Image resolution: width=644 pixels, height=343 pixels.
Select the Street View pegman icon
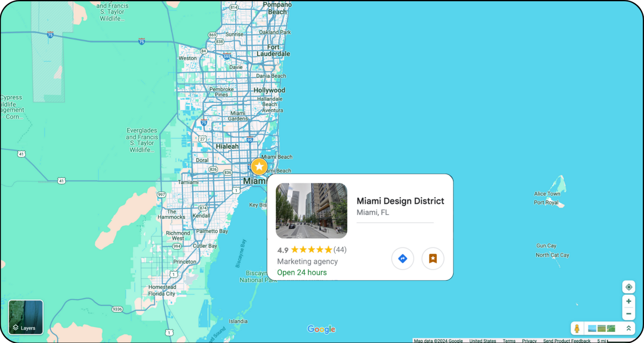[x=577, y=328]
